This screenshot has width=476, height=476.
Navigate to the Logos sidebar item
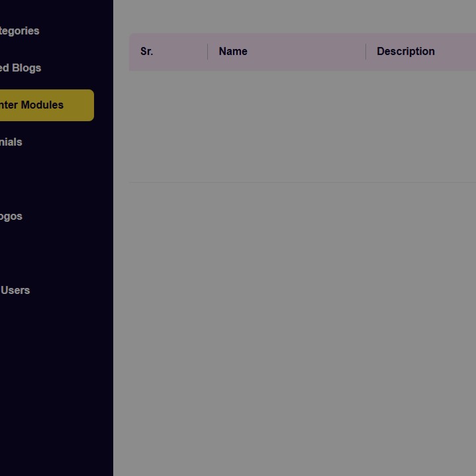click(11, 216)
